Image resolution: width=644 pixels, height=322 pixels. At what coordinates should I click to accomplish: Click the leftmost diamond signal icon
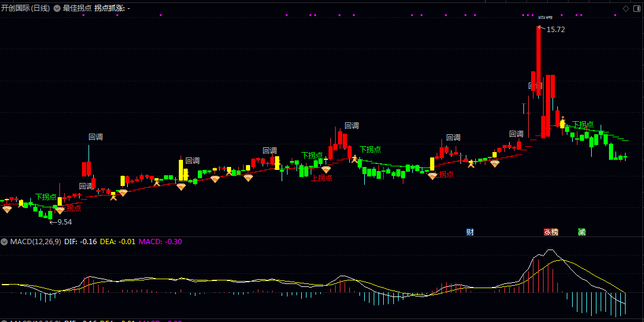(x=7, y=210)
